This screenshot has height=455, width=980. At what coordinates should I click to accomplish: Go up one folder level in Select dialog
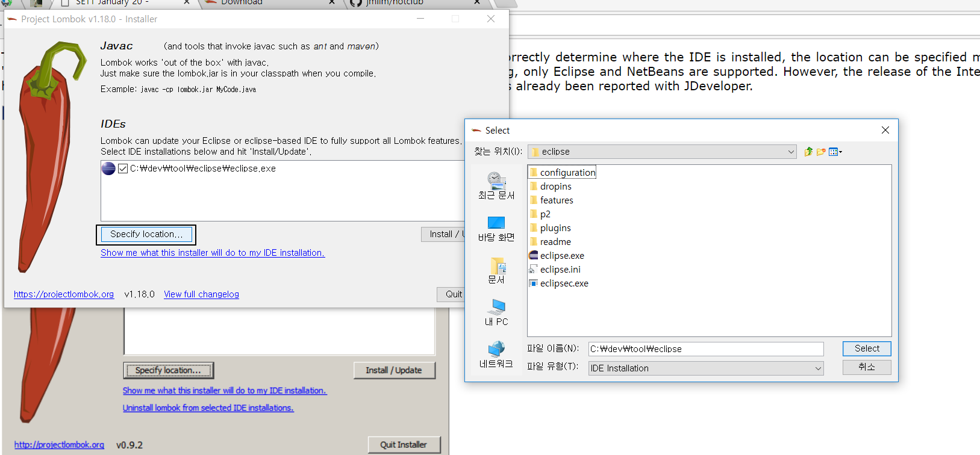tap(808, 152)
